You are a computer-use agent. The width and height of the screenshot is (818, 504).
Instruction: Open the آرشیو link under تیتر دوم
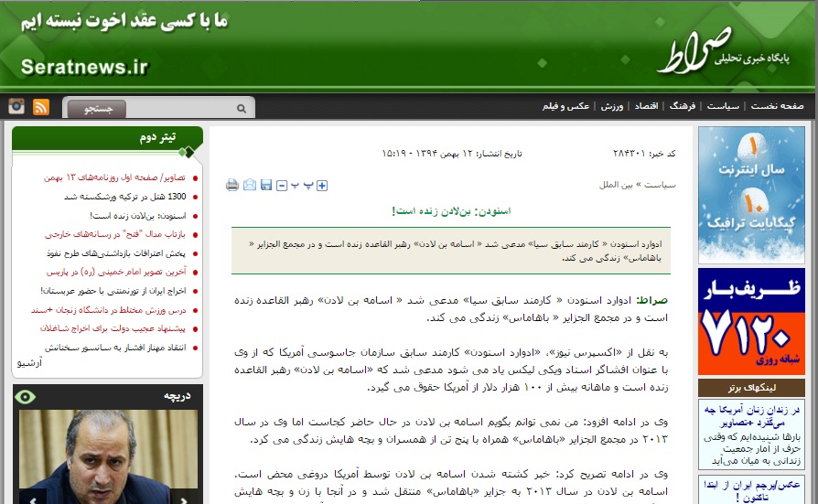[x=30, y=362]
